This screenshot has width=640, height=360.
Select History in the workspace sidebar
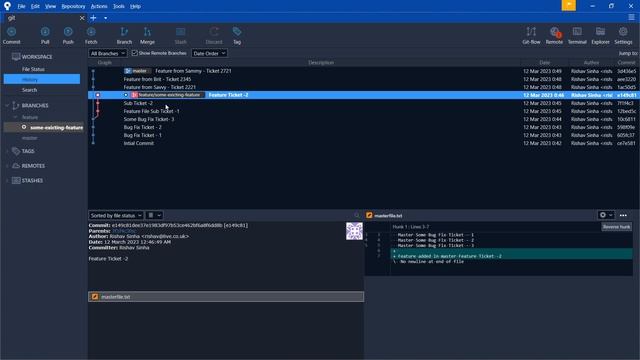[42, 79]
